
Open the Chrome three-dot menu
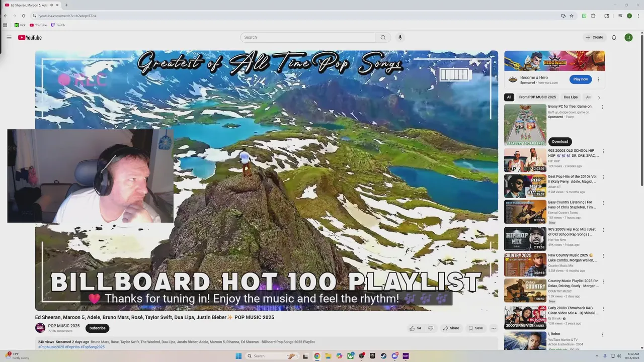[x=638, y=16]
